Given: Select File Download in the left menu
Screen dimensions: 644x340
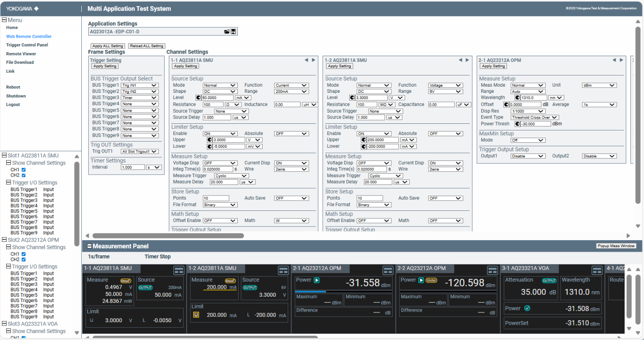Looking at the screenshot, I should 20,62.
